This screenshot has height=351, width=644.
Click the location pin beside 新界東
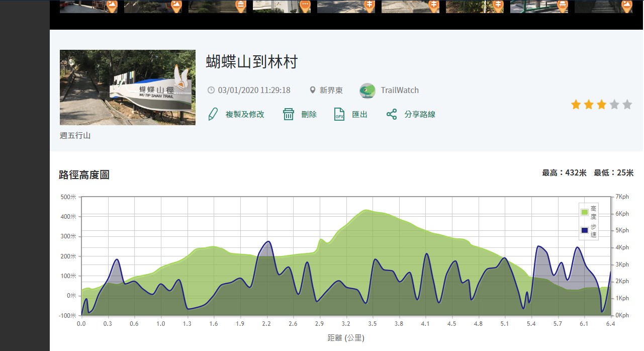[x=313, y=91]
